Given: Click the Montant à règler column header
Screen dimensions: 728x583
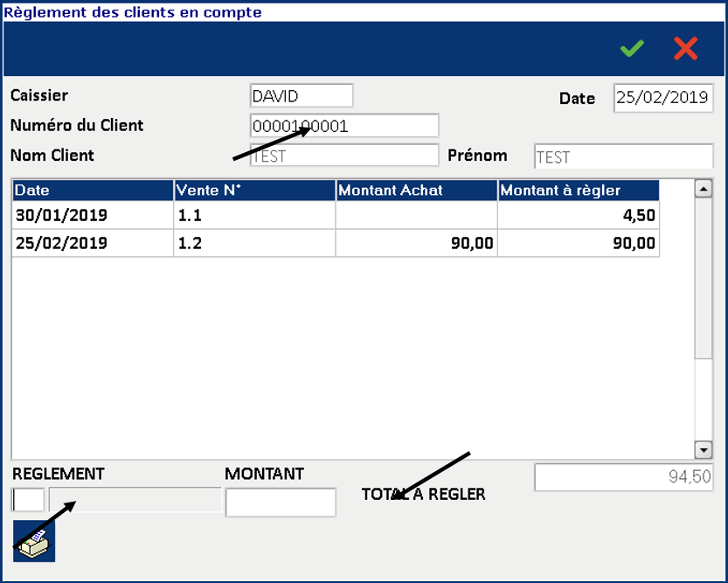Looking at the screenshot, I should tap(578, 191).
